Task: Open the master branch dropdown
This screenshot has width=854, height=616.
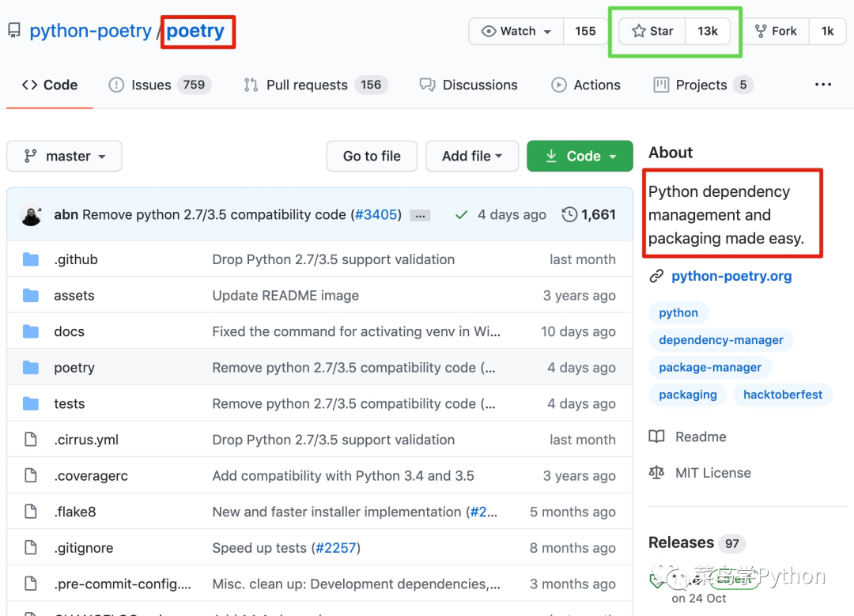Action: (x=64, y=157)
